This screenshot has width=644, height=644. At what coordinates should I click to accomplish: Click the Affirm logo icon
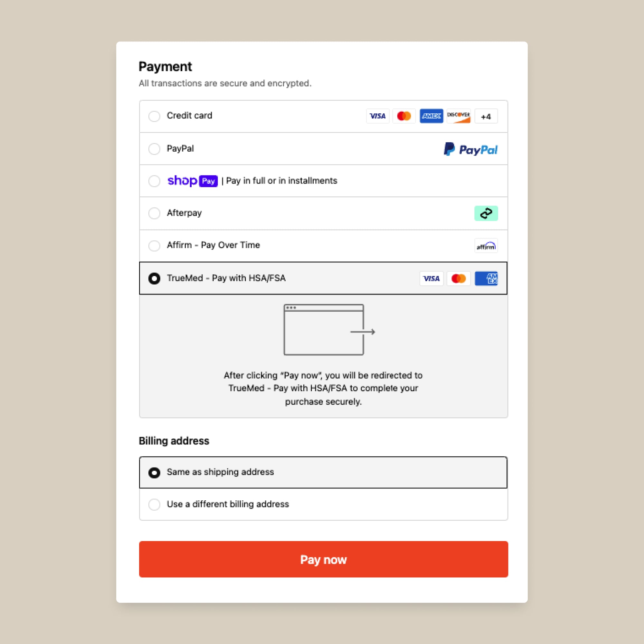(x=486, y=246)
